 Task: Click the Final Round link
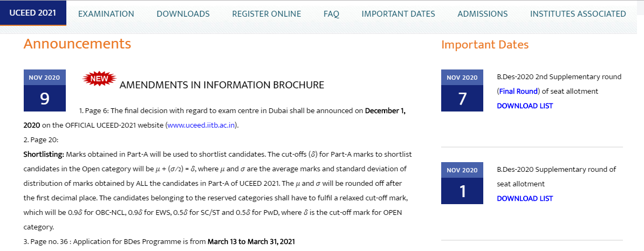518,91
